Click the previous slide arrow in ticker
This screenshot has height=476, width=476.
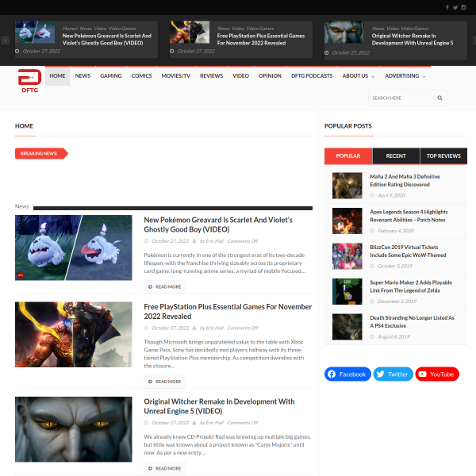point(5,40)
